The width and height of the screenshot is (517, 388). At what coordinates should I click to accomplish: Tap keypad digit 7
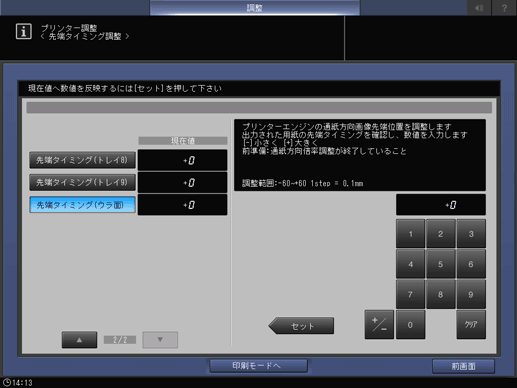click(410, 294)
